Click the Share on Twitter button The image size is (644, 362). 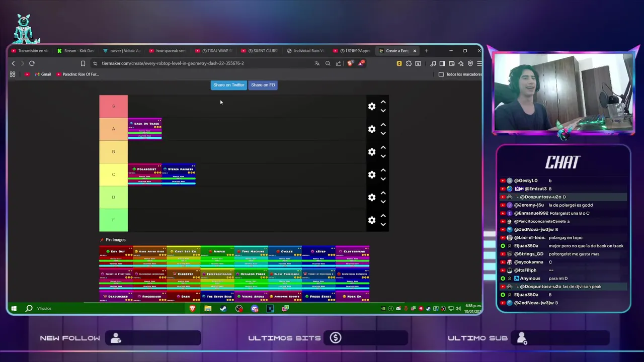click(228, 85)
